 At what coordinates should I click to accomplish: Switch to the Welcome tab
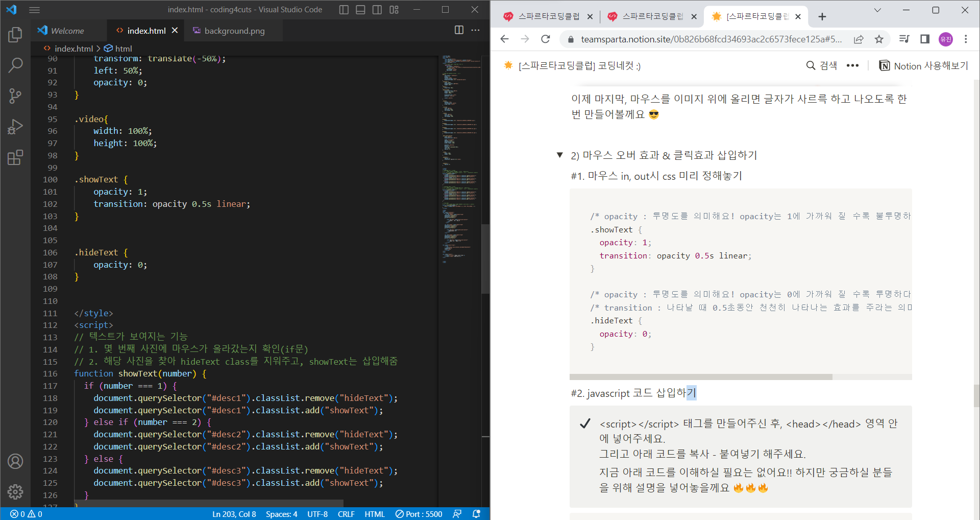[x=69, y=31]
